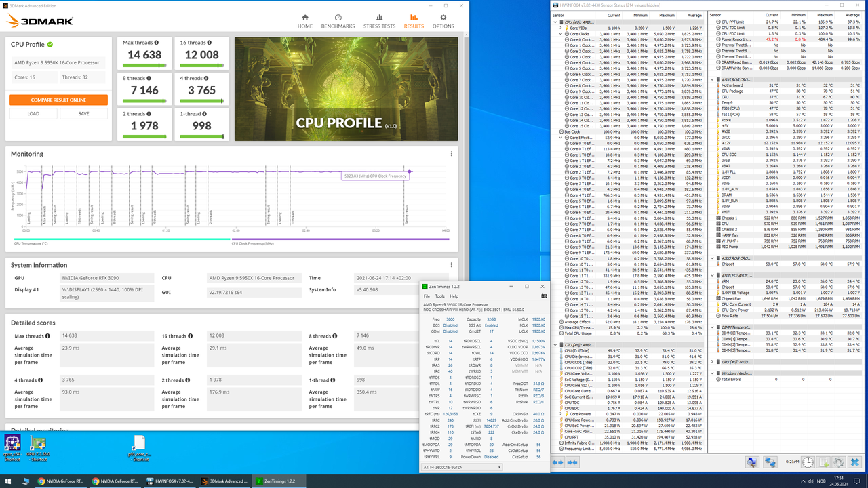Screen dimensions: 868x488
Task: Click HWiNFO reset clock icon
Action: [808, 462]
